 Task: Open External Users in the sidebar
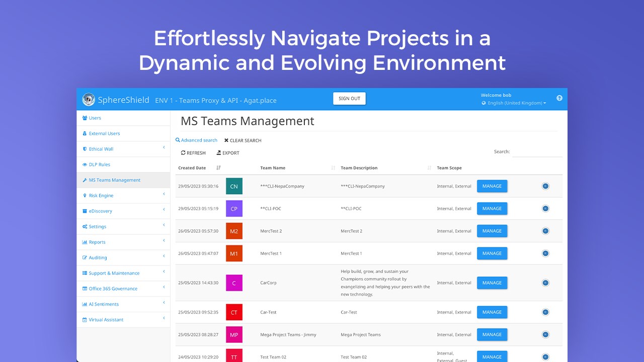123,133
